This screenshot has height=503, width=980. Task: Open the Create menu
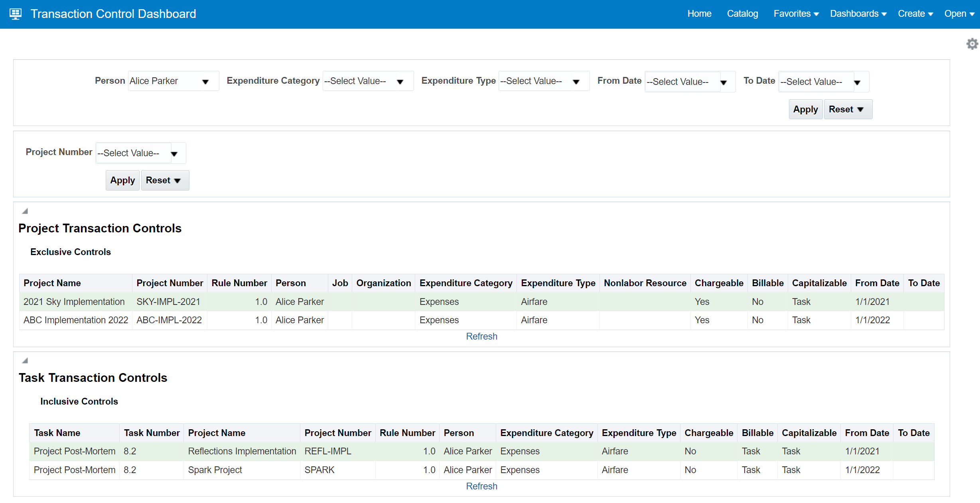pos(915,14)
